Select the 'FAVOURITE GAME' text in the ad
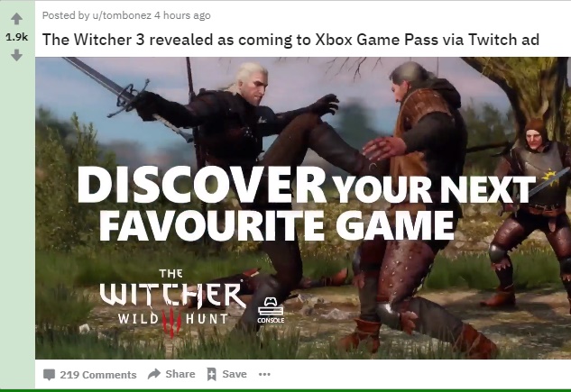The width and height of the screenshot is (571, 392). click(x=277, y=224)
